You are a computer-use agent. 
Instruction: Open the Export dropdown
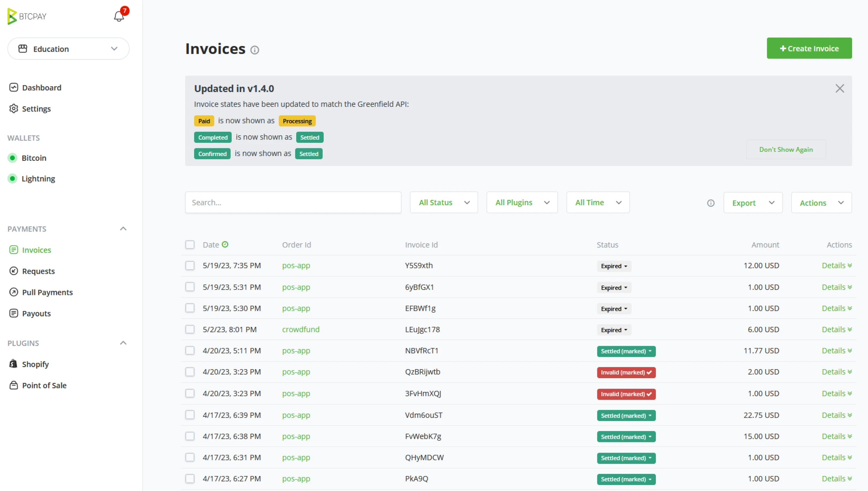(x=752, y=203)
